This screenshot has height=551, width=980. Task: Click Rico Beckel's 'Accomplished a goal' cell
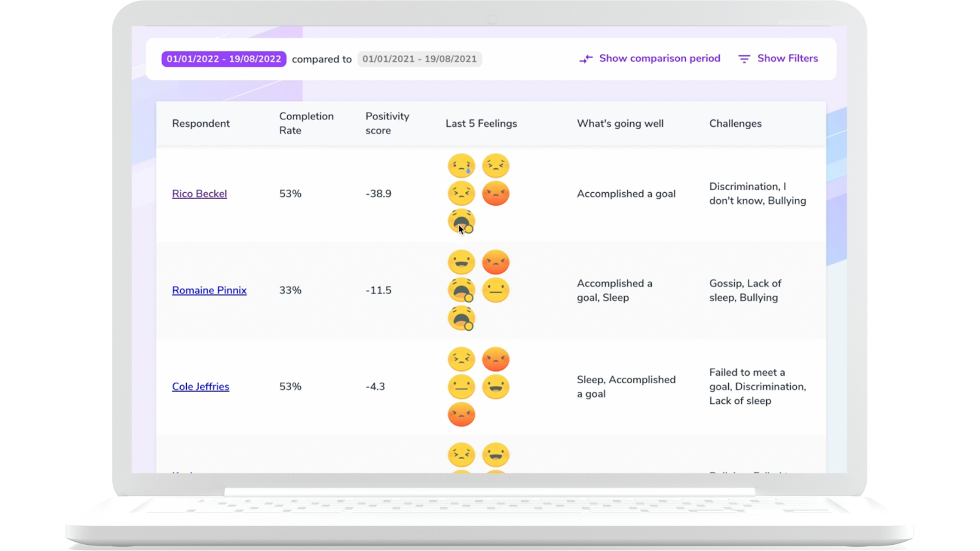tap(626, 193)
